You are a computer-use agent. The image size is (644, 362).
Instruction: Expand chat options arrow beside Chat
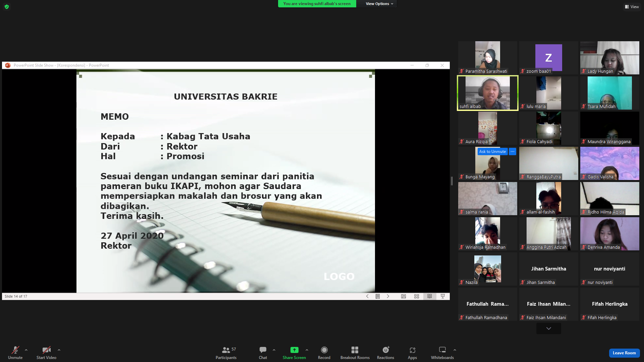click(274, 350)
